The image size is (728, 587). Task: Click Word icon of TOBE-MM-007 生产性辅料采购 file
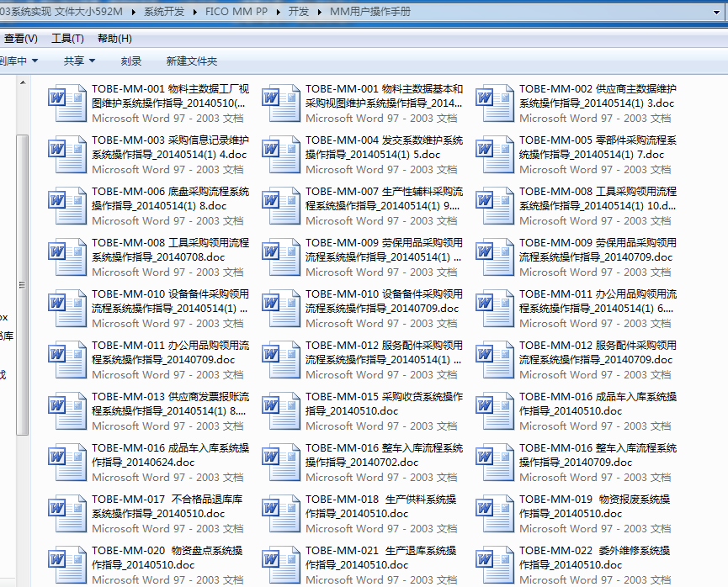[x=281, y=205]
